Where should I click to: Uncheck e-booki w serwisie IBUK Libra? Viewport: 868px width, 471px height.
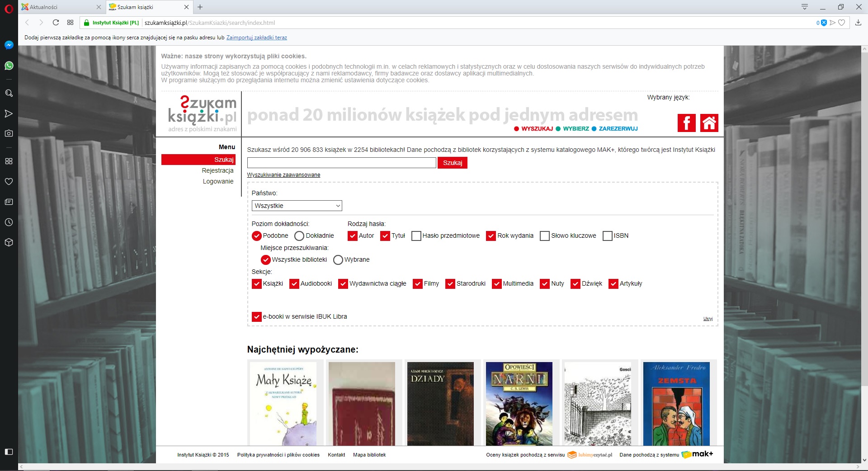[257, 317]
